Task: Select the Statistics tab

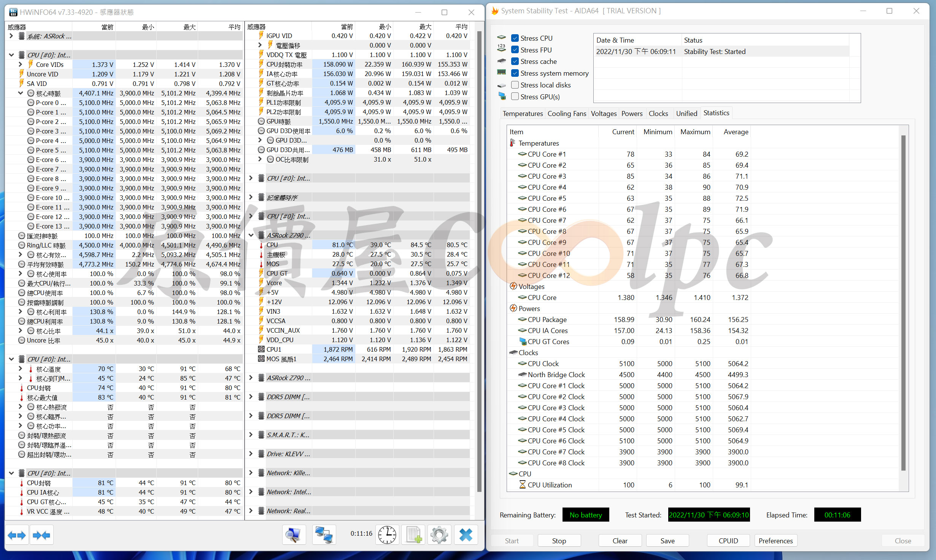Action: pos(716,113)
